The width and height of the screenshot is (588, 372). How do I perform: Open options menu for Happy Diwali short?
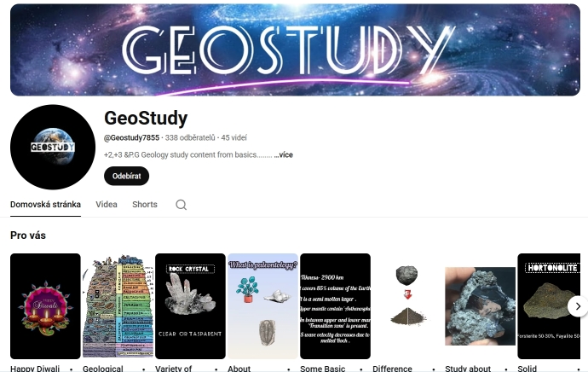(x=72, y=369)
